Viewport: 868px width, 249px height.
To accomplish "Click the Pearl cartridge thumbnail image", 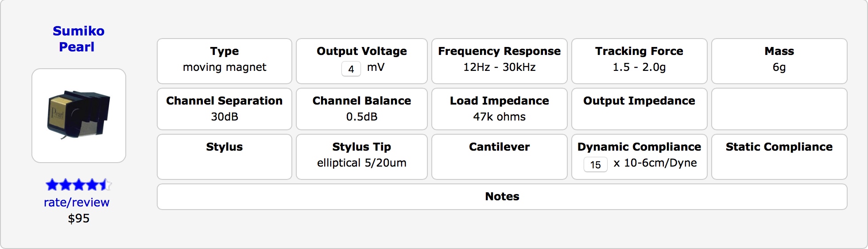I will pos(79,116).
